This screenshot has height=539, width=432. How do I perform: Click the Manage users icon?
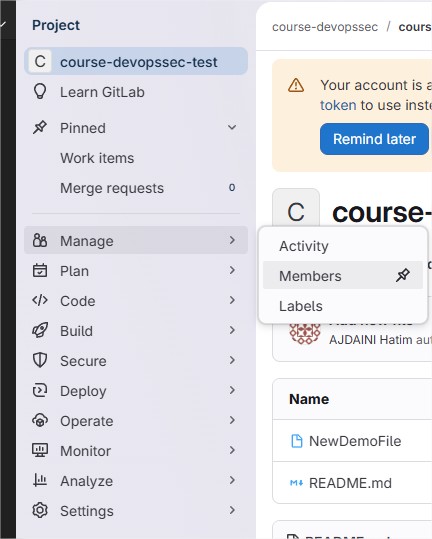click(x=40, y=240)
